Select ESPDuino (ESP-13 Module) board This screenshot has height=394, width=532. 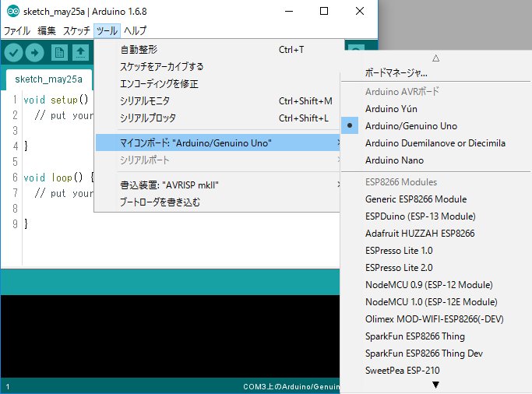coord(436,216)
